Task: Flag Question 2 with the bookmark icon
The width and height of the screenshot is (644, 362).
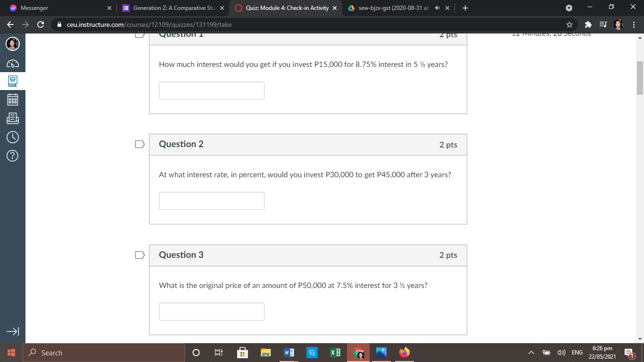Action: coord(140,144)
